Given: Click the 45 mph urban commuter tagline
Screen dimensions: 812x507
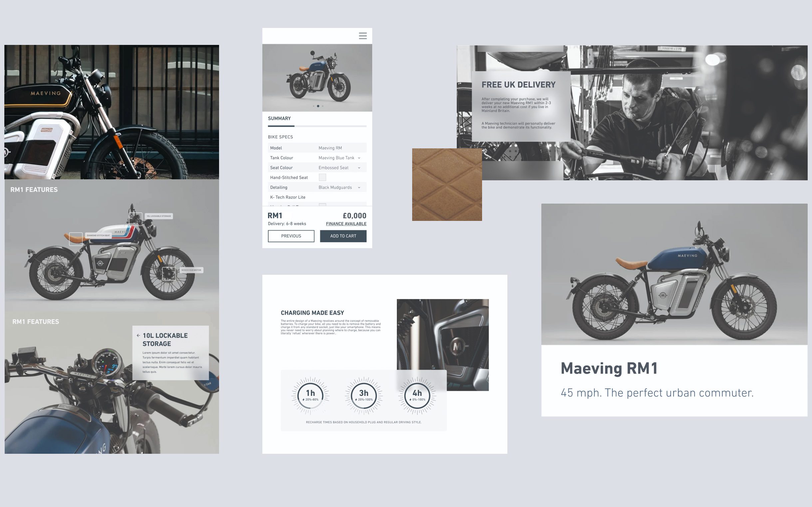Looking at the screenshot, I should point(657,393).
